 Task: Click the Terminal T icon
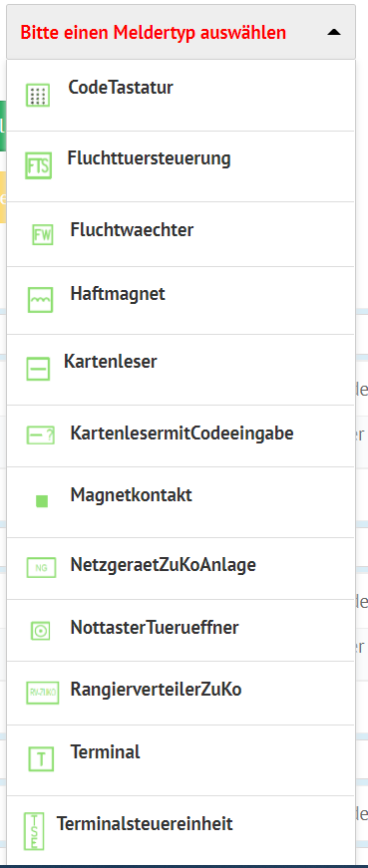click(41, 759)
